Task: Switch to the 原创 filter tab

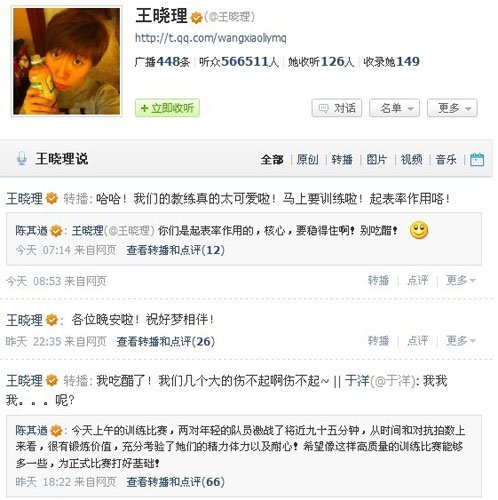Action: (x=308, y=159)
